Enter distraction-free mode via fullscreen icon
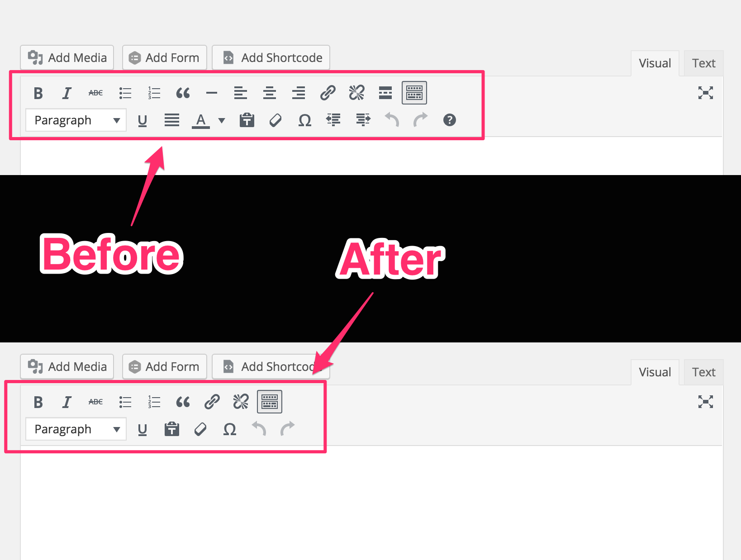The height and width of the screenshot is (560, 741). (706, 93)
